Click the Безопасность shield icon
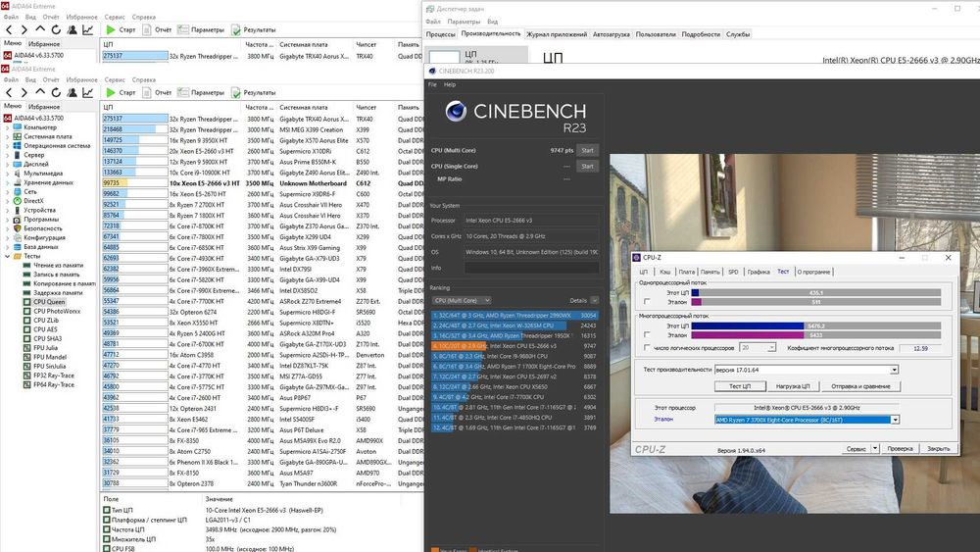Screen dimensions: 980x552 (x=18, y=228)
